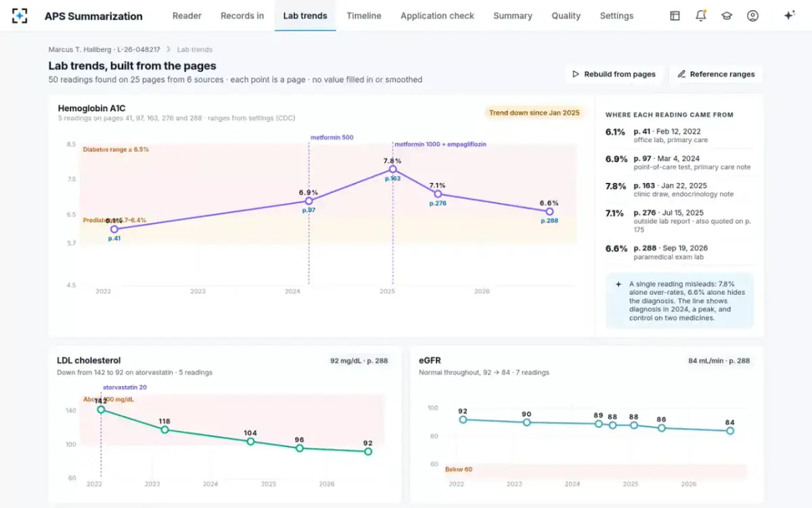Viewport: 812px width, 508px height.
Task: Open the Timeline tab
Action: tap(364, 16)
